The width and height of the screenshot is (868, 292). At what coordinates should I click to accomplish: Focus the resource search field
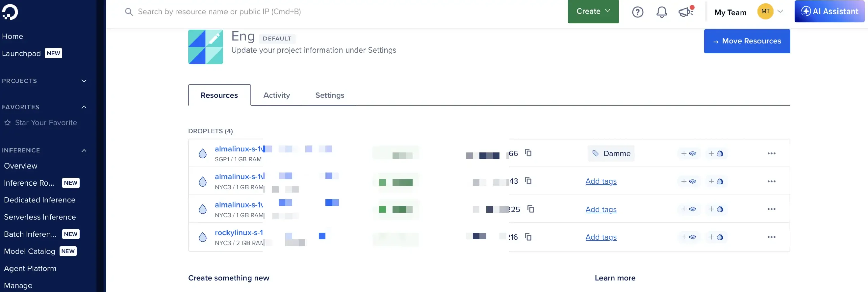pos(219,12)
